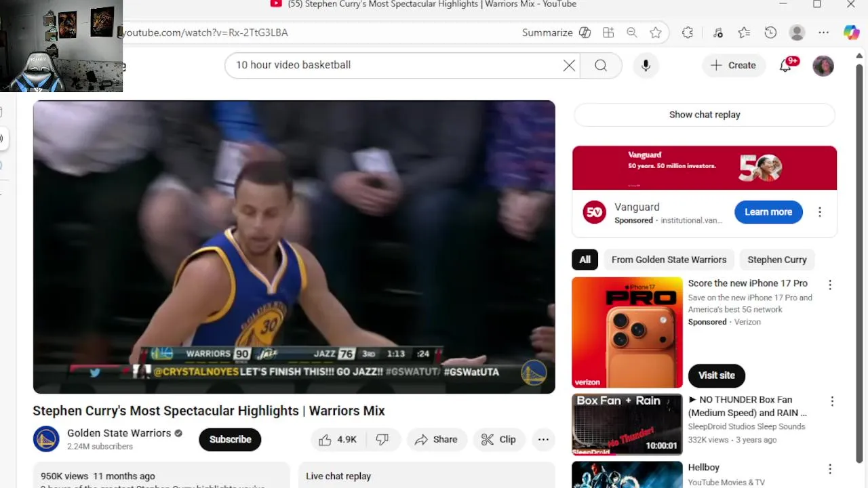Open the browser profile avatar
This screenshot has width=868, height=488.
point(797,33)
